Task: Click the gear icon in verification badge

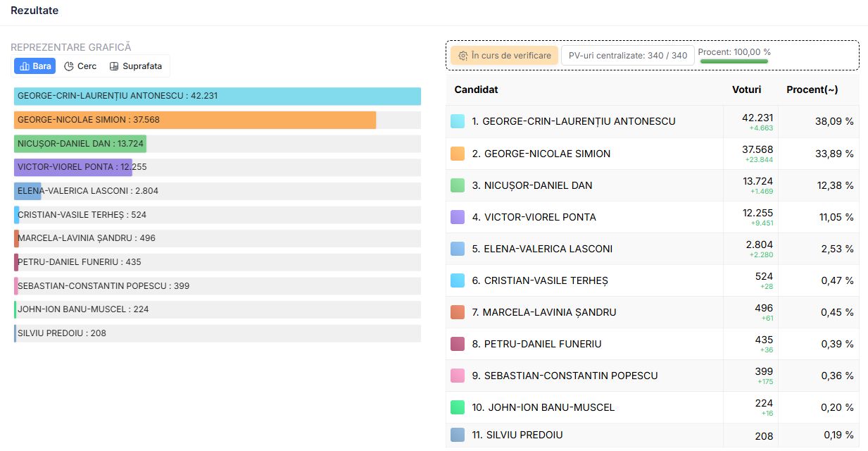Action: [463, 56]
